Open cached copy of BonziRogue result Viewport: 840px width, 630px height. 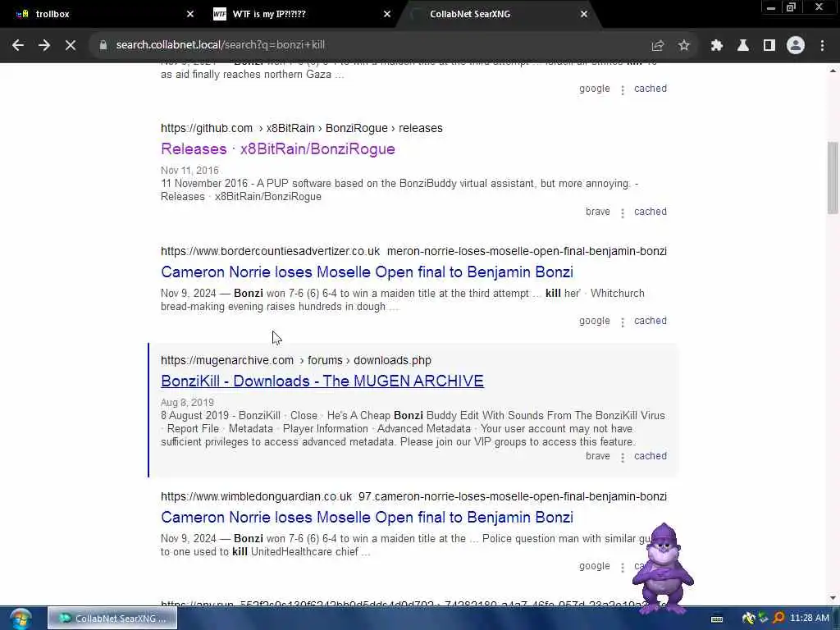651,212
